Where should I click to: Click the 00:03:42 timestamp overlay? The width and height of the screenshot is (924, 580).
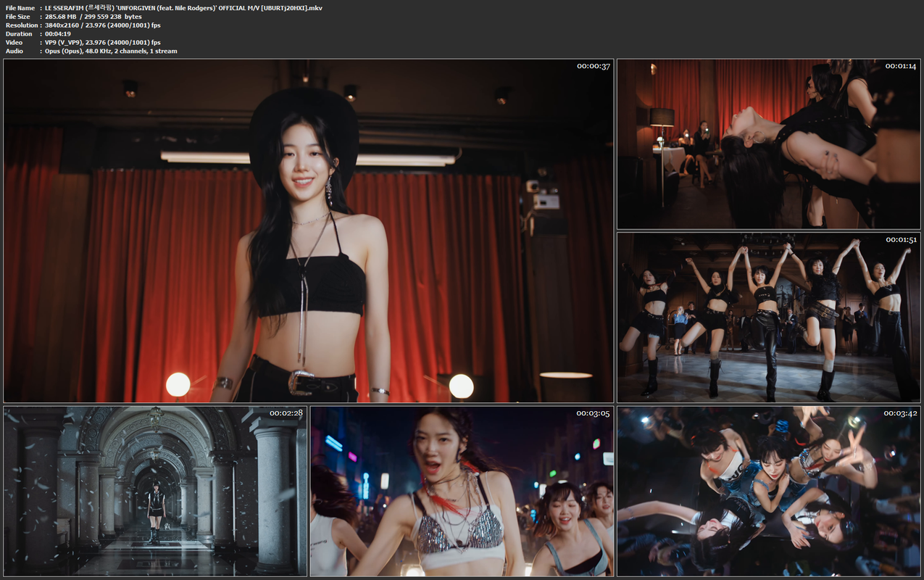(901, 413)
